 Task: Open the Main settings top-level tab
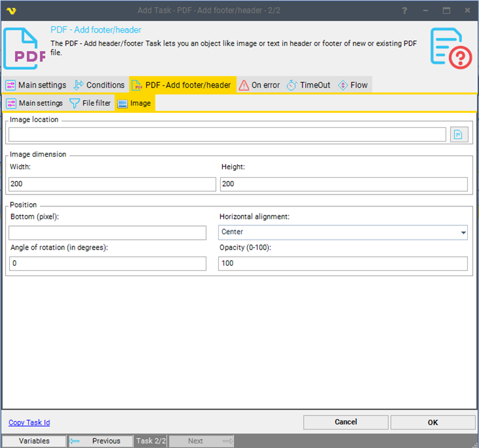point(36,85)
